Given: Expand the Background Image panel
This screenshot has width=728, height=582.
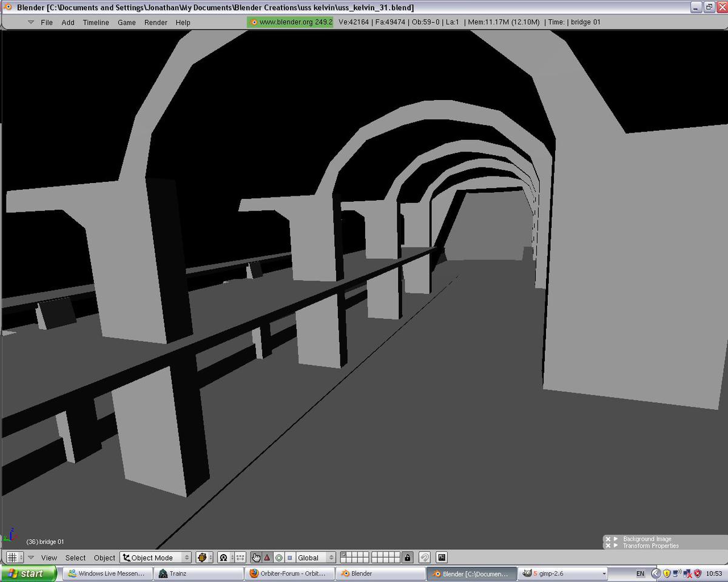Looking at the screenshot, I should point(616,539).
